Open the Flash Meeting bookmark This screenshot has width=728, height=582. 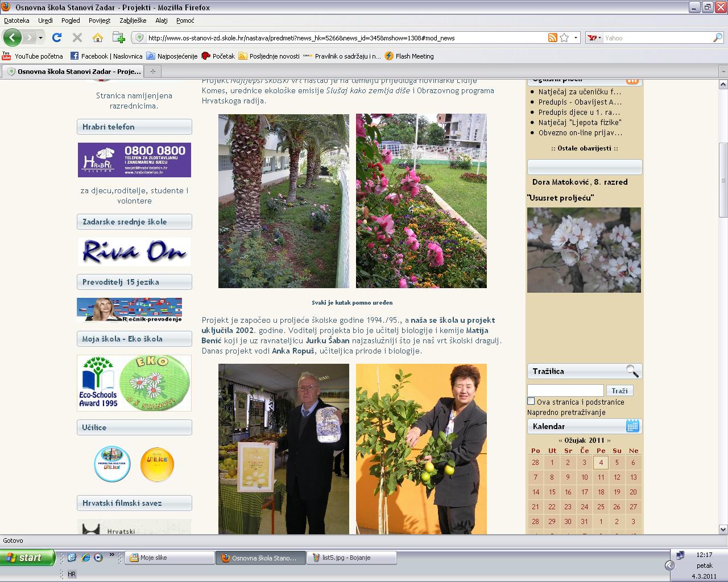coord(409,56)
